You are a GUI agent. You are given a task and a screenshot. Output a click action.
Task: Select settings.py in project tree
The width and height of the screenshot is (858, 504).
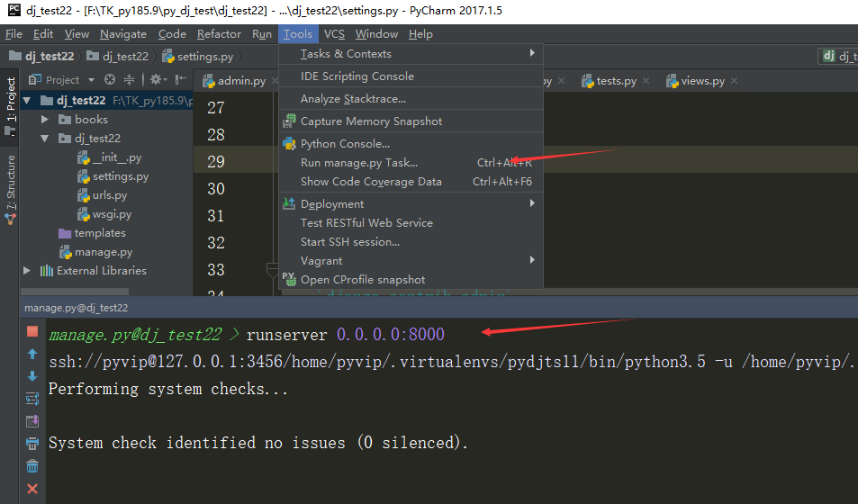pyautogui.click(x=113, y=176)
